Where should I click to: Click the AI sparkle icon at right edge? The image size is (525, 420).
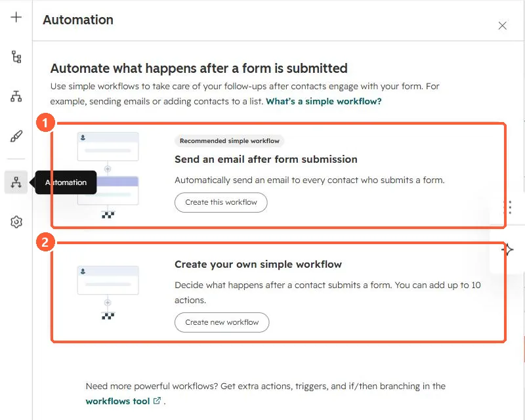pos(507,249)
